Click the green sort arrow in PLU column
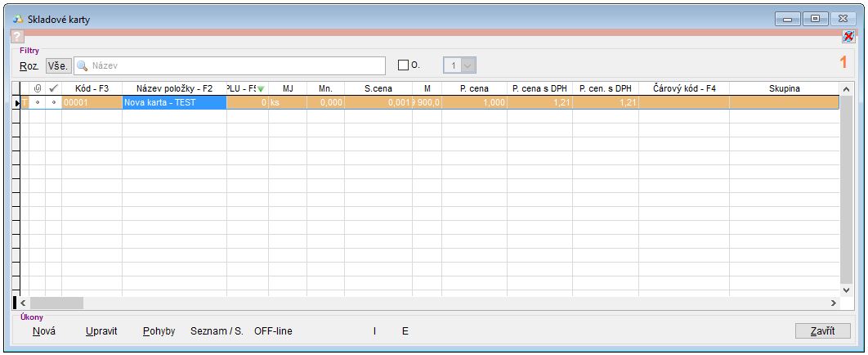 click(261, 89)
